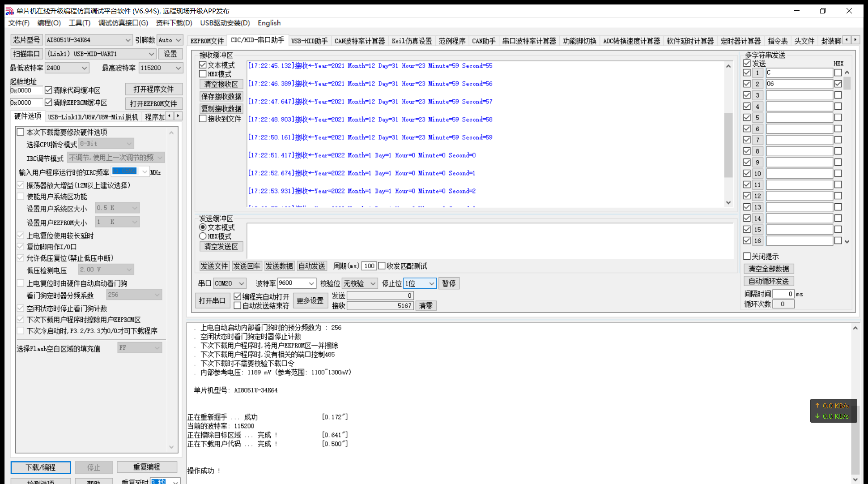This screenshot has height=484, width=868.
Task: Switch to the USB-HID助手 tab
Action: coord(309,41)
